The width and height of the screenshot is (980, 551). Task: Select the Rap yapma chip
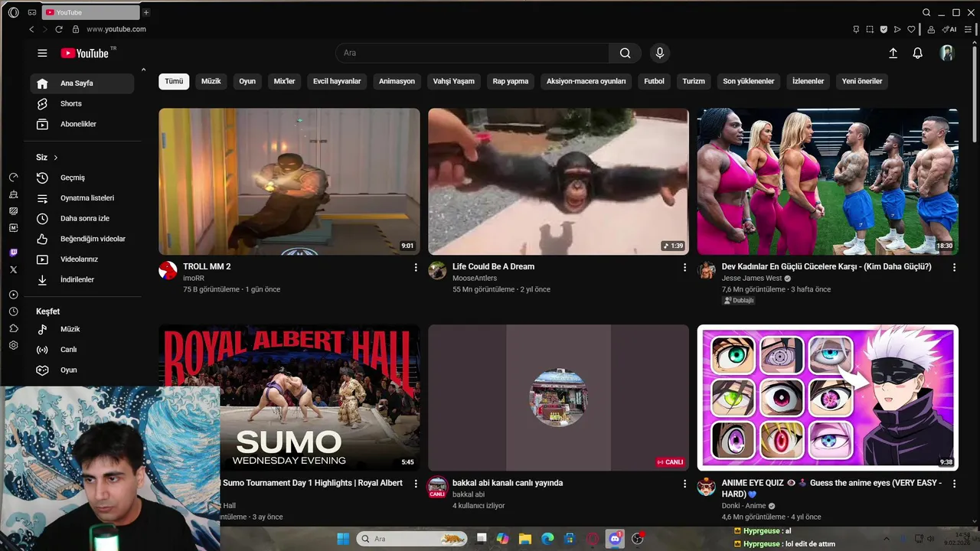511,81
